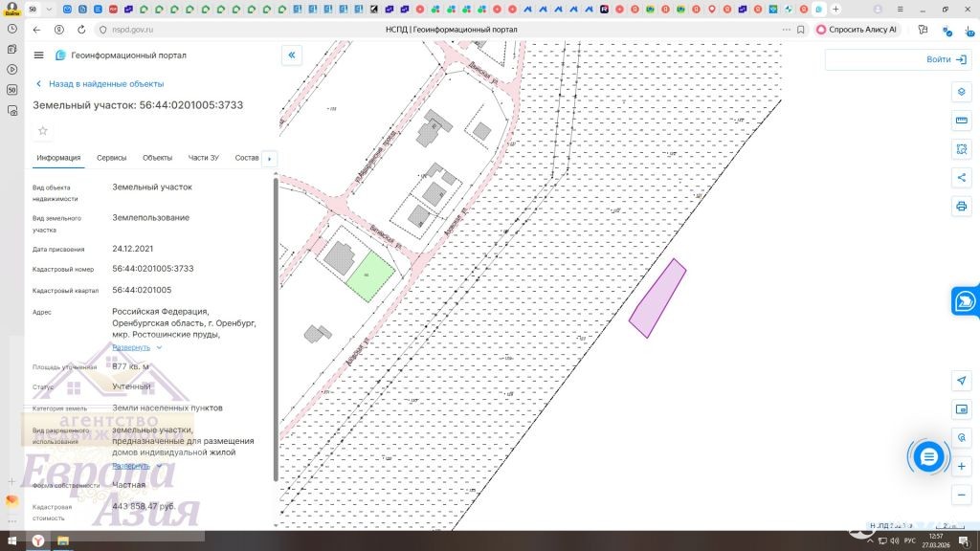980x551 pixels.
Task: Select the ruler measurement tool
Action: point(961,121)
